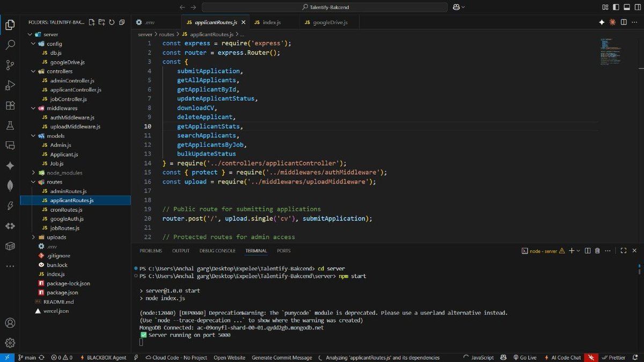The width and height of the screenshot is (644, 362).
Task: Click New Folder icon in Explorer header
Action: point(102,23)
